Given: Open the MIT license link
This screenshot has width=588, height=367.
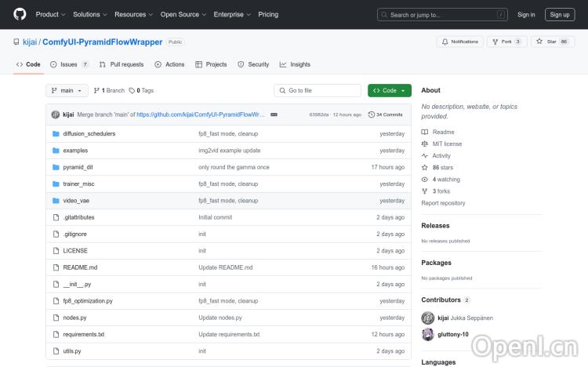Looking at the screenshot, I should pyautogui.click(x=447, y=144).
